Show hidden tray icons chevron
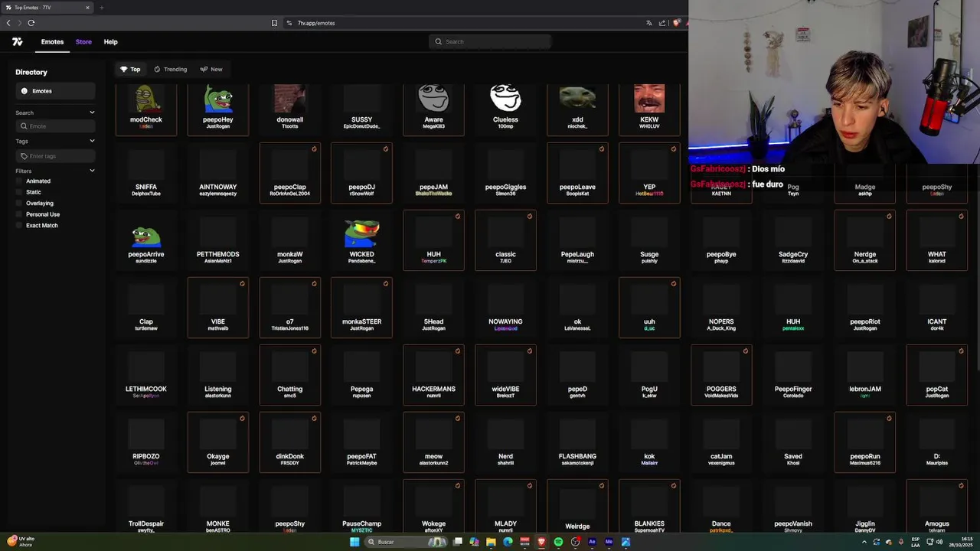This screenshot has height=551, width=980. (x=864, y=542)
